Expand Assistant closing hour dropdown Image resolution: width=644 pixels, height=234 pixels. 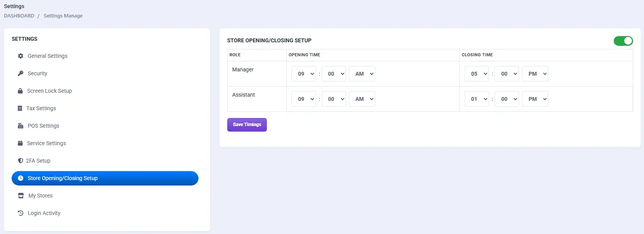[x=477, y=99]
